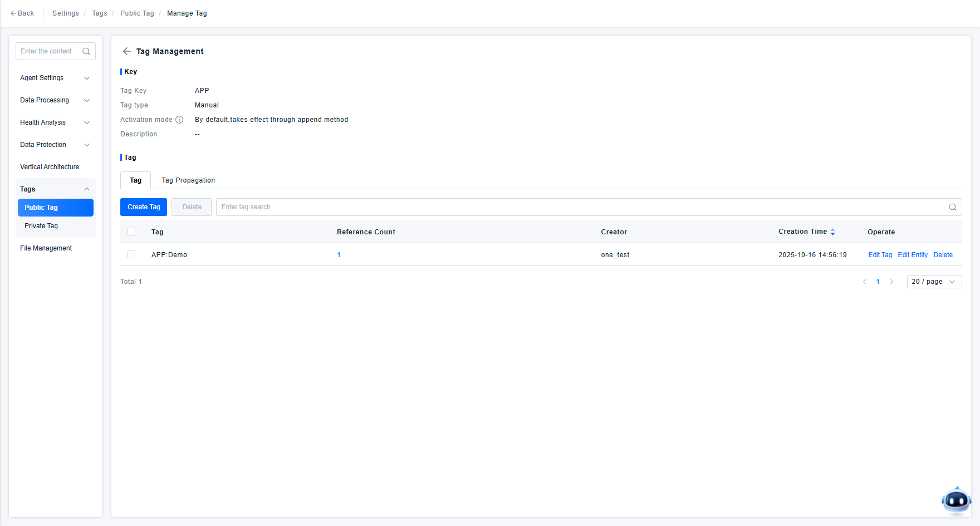Screen dimensions: 980x526
Task: Open the robot assistant chat icon
Action: [956, 500]
